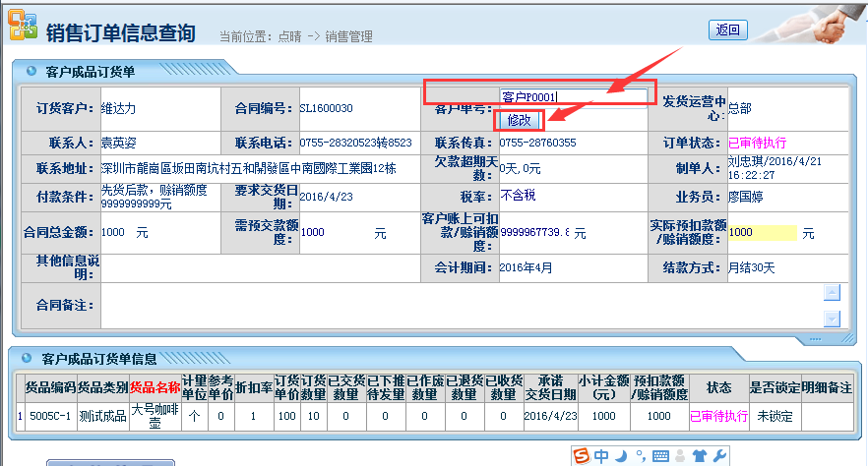
Task: Click product code 5005C-1 cell
Action: click(x=50, y=416)
